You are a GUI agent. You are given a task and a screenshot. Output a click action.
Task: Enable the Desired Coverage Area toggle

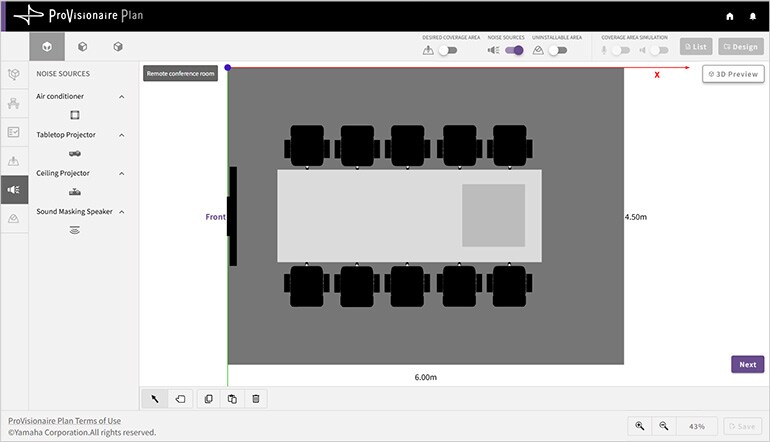[x=447, y=50]
